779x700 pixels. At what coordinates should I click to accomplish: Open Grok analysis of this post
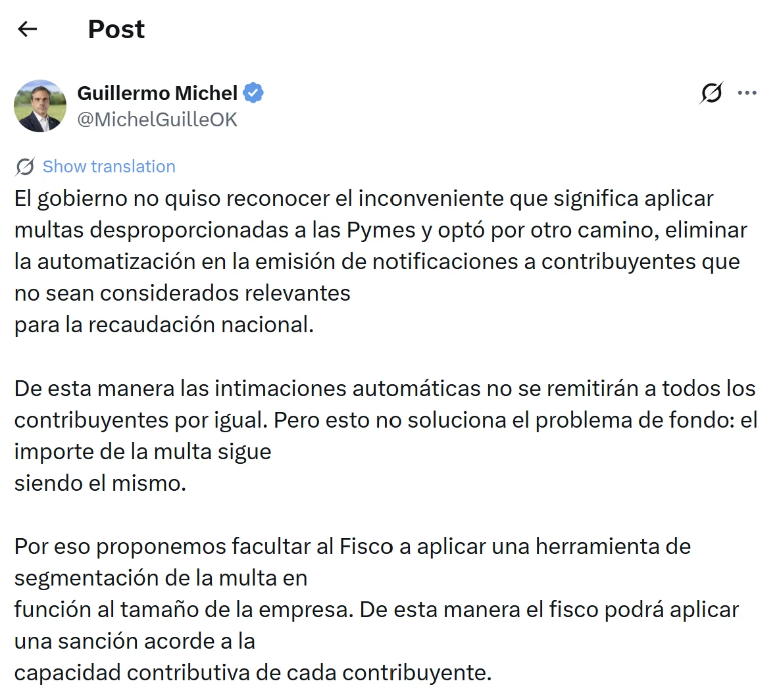pyautogui.click(x=711, y=93)
